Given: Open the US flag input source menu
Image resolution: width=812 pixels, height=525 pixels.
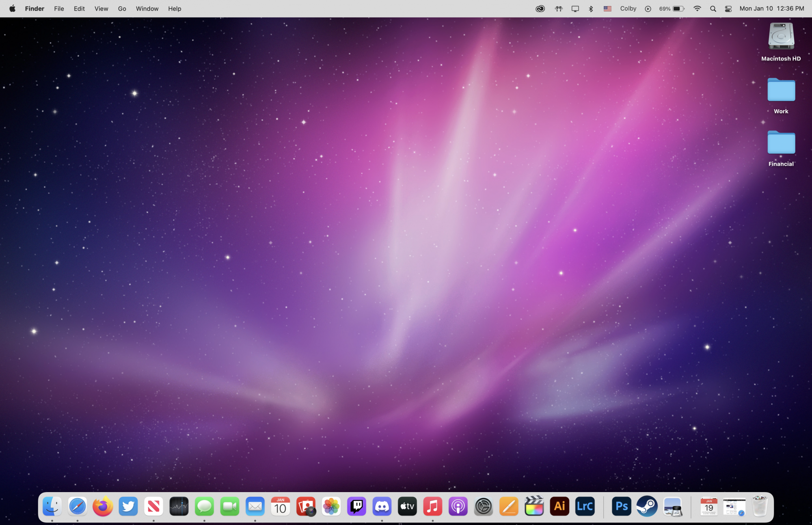Looking at the screenshot, I should click(607, 9).
